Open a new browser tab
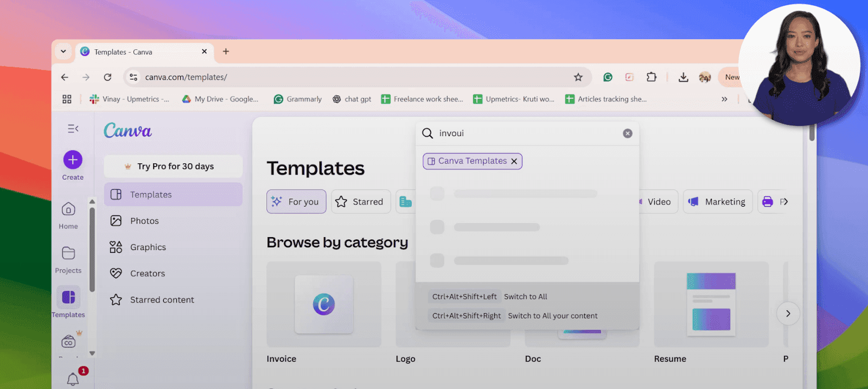The width and height of the screenshot is (868, 389). tap(226, 52)
